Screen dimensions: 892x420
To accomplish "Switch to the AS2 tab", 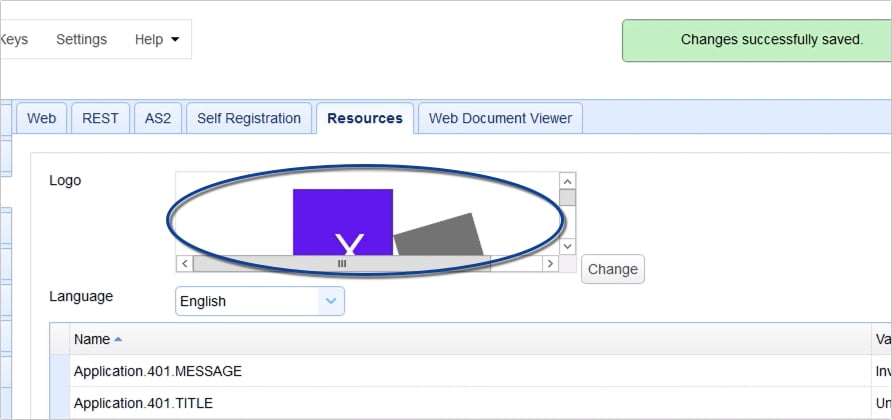I will coord(158,118).
